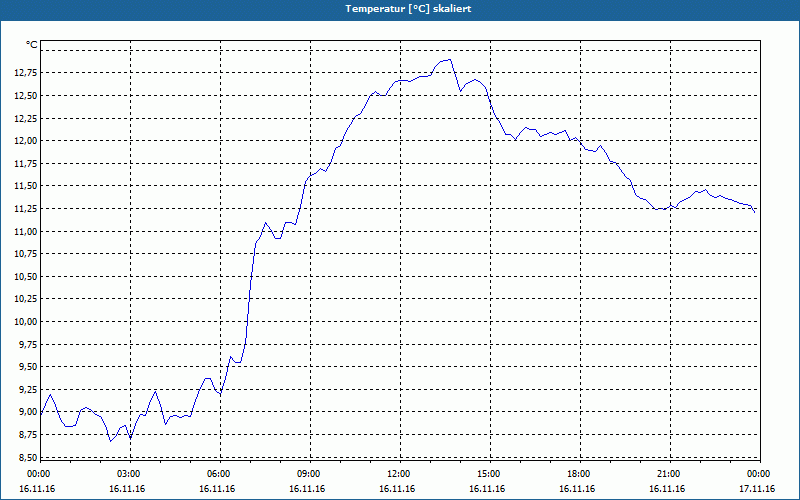Select the 09:00 time label
Viewport: 800px width, 500px height.
point(309,474)
